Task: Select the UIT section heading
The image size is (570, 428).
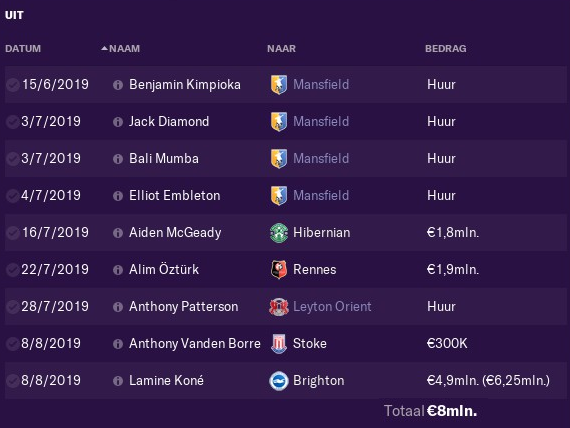Action: point(14,15)
